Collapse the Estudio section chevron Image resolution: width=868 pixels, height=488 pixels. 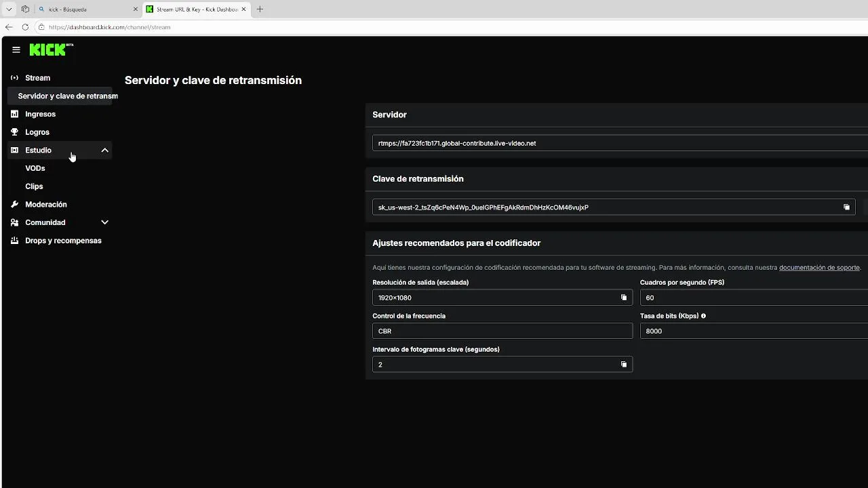coord(104,150)
